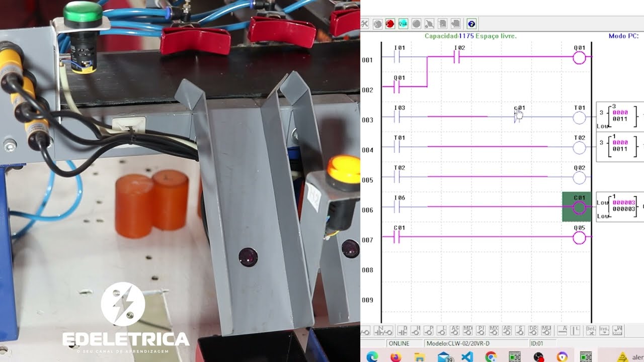The width and height of the screenshot is (644, 362).
Task: Click the Ins insert row tool
Action: tap(604, 331)
